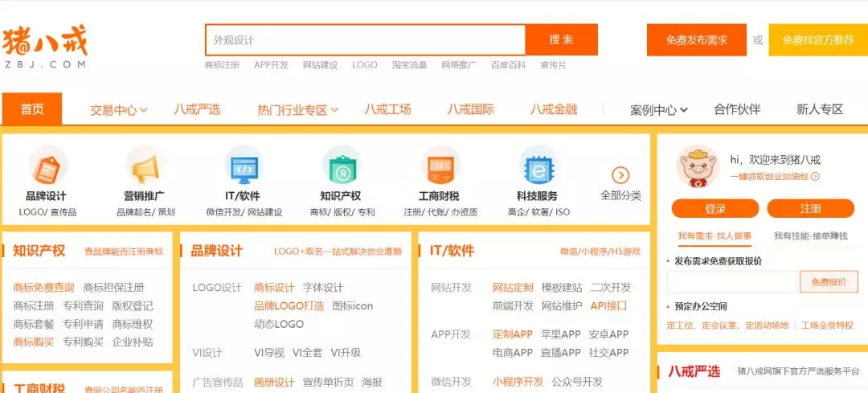Open the 知识产权 trademark icon
This screenshot has width=868, height=393.
[341, 166]
